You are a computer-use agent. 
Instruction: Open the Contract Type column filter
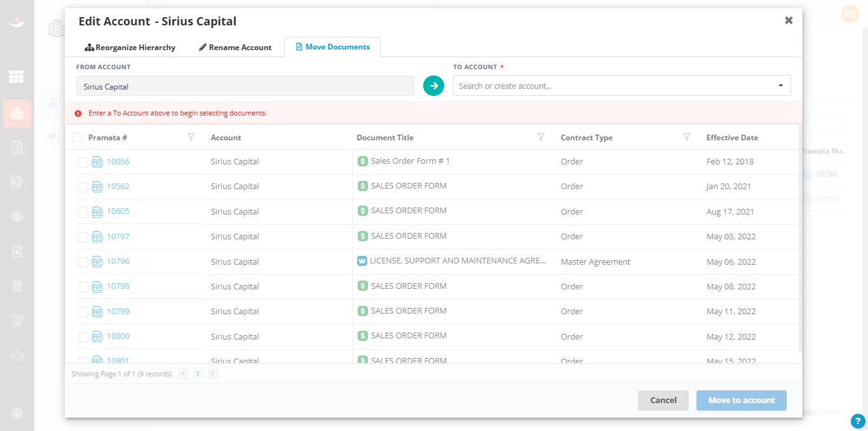[686, 137]
